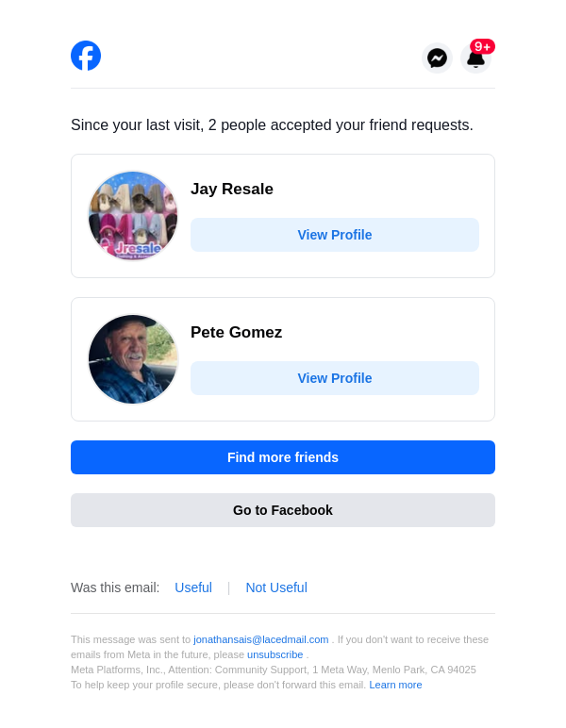Click the Jay Resale name

pos(232,189)
